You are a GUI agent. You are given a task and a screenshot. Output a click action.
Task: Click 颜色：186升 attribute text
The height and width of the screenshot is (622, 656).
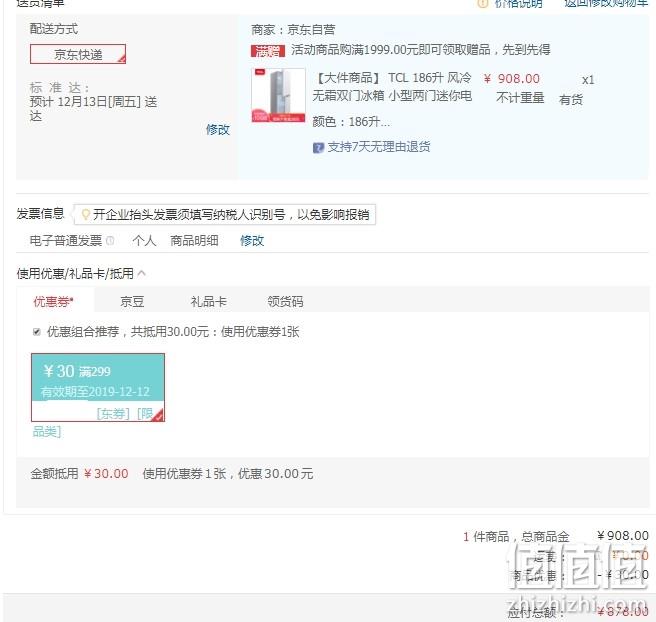click(x=351, y=122)
